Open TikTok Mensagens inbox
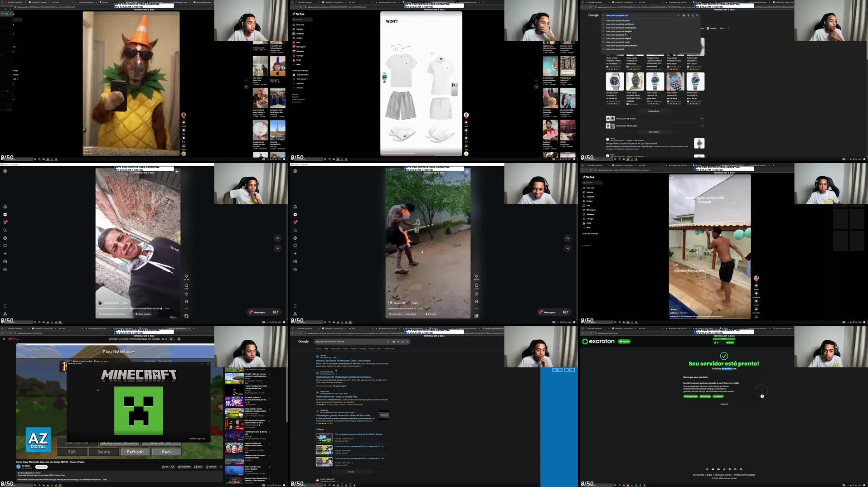This screenshot has height=487, width=868. click(301, 47)
